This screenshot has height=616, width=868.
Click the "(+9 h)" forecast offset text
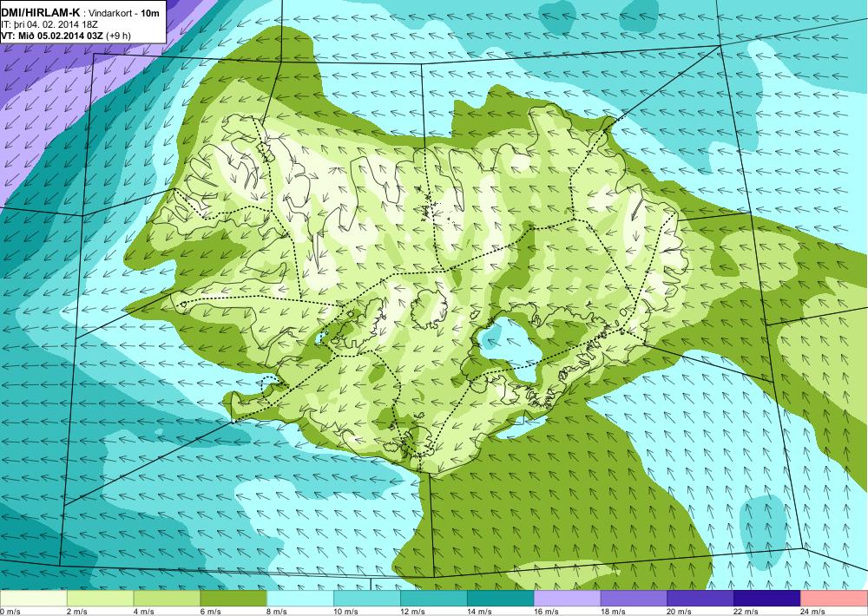coord(119,36)
